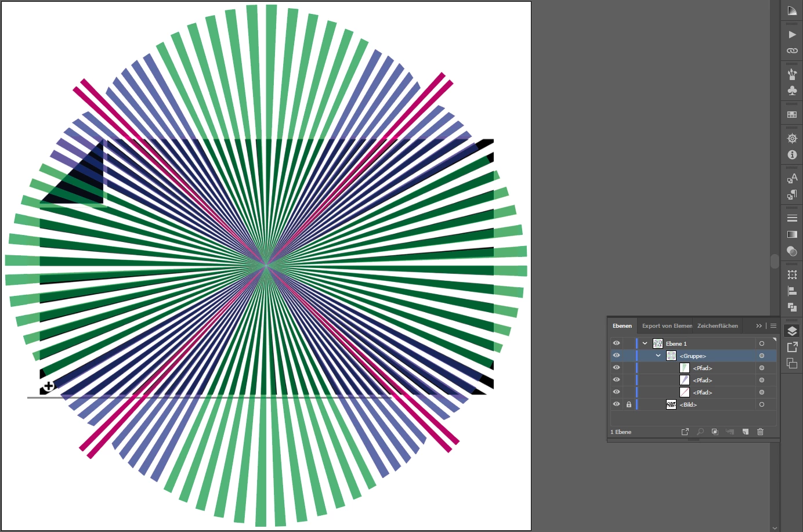The image size is (803, 532).
Task: Collapse the Layers panel double-arrow
Action: click(x=759, y=326)
